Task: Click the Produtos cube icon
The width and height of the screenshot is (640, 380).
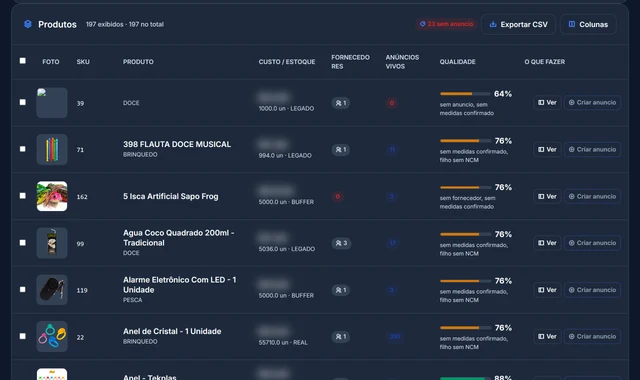Action: point(28,24)
